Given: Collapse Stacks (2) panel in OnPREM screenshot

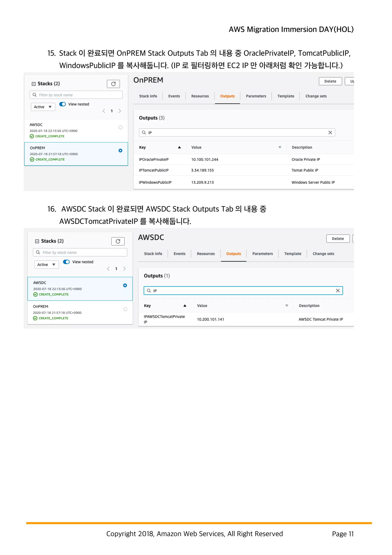Looking at the screenshot, I should (33, 84).
